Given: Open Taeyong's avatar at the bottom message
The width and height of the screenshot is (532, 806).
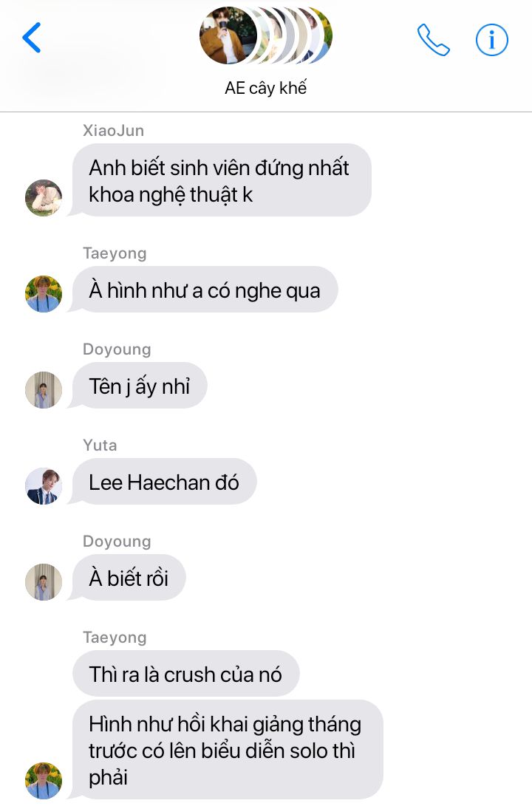Looking at the screenshot, I should pyautogui.click(x=44, y=781).
